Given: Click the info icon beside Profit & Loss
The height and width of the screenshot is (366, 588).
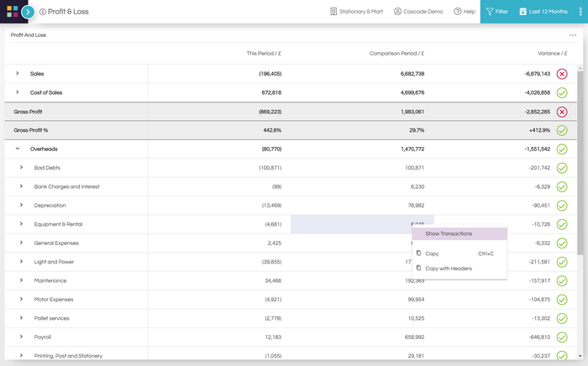Looking at the screenshot, I should [x=43, y=12].
